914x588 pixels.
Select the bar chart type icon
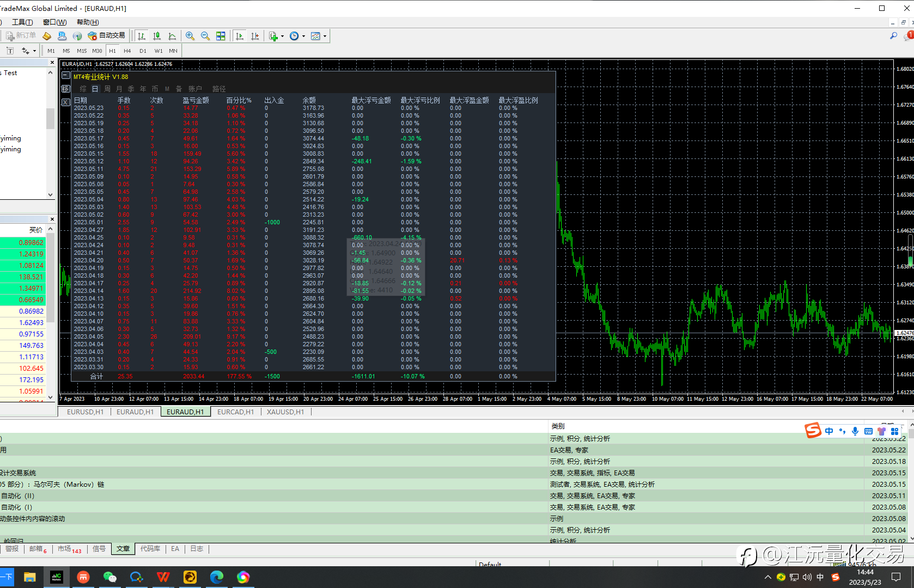pos(142,36)
